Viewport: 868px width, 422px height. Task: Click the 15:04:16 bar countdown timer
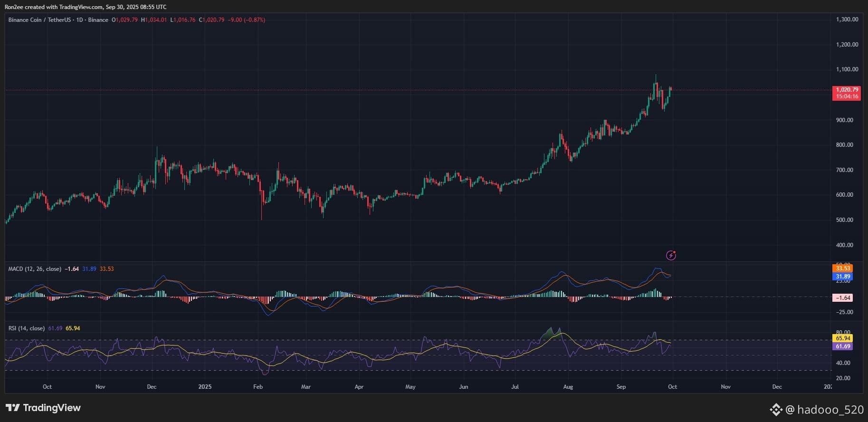click(847, 96)
